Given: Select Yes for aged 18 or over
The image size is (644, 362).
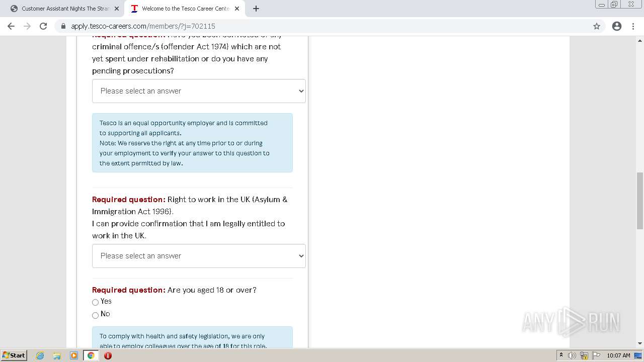Looking at the screenshot, I should point(95,302).
